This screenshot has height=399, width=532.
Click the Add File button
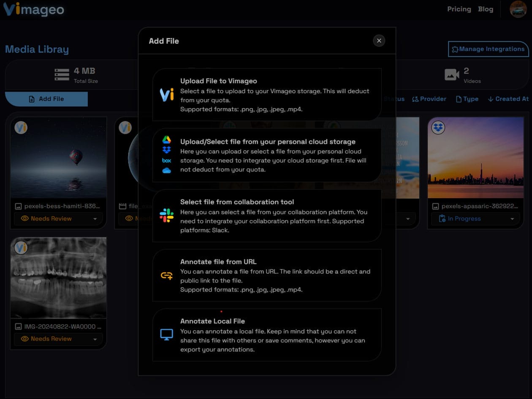46,99
